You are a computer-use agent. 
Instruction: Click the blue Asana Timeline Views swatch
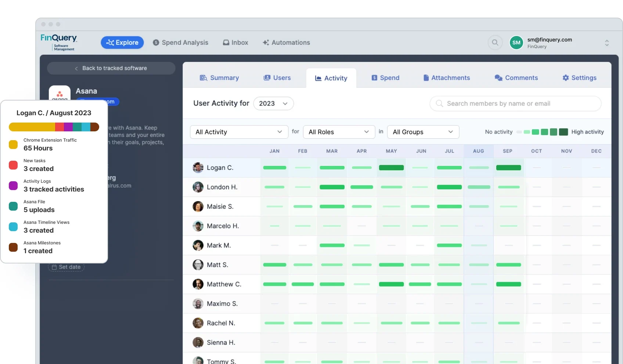click(x=13, y=227)
